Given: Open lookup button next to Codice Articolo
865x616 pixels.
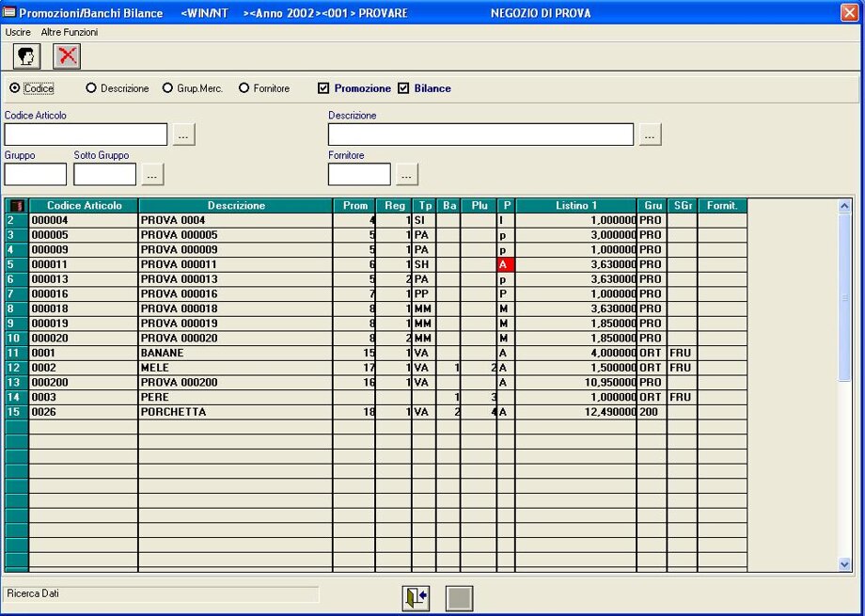Looking at the screenshot, I should [x=183, y=134].
